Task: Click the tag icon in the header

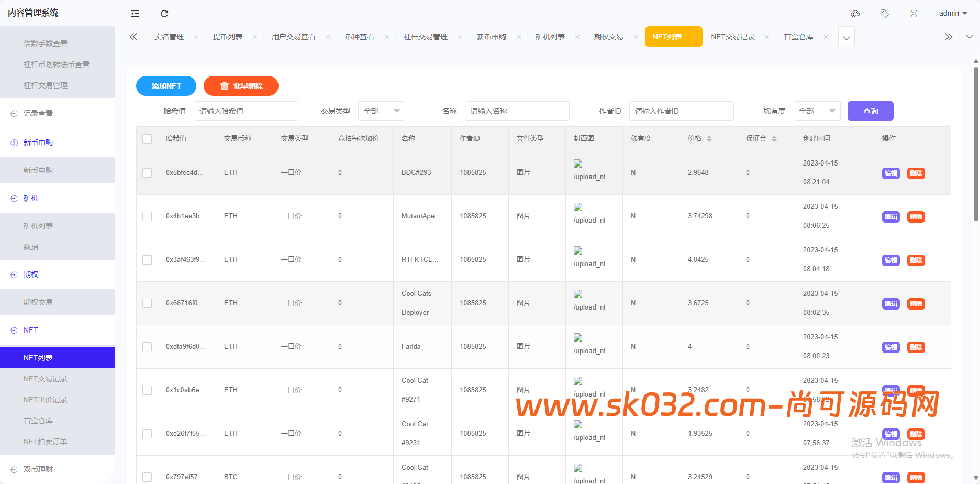Action: click(x=885, y=13)
